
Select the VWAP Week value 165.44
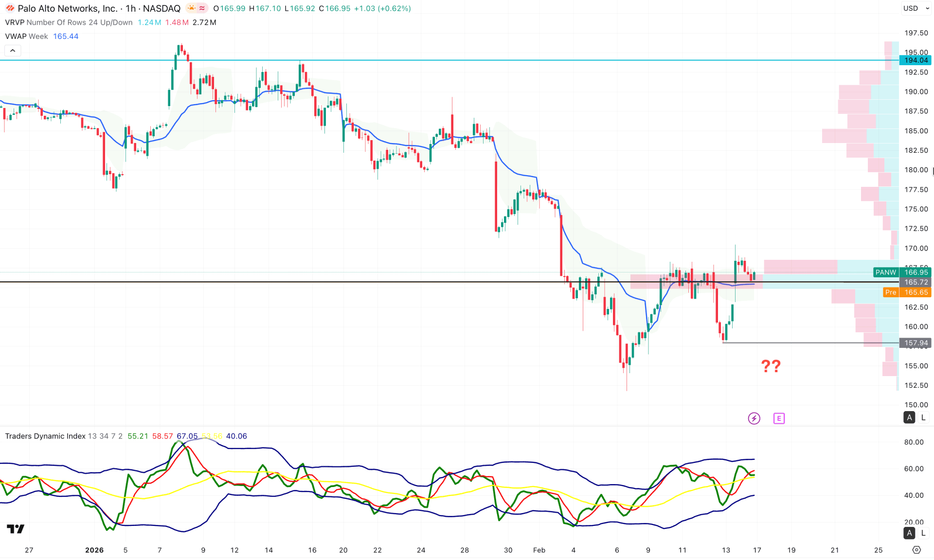[66, 36]
